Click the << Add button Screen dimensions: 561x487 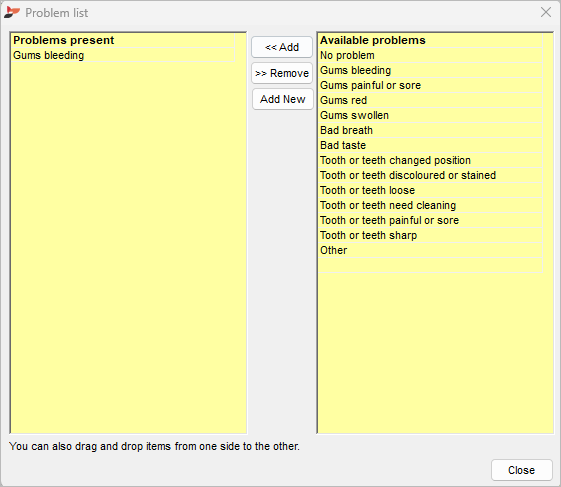[x=282, y=47]
